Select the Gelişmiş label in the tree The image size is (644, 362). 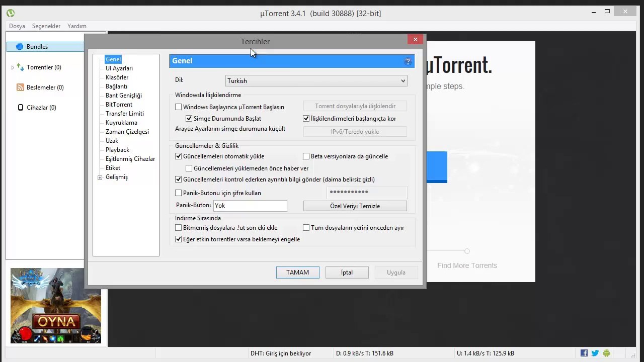click(x=117, y=177)
